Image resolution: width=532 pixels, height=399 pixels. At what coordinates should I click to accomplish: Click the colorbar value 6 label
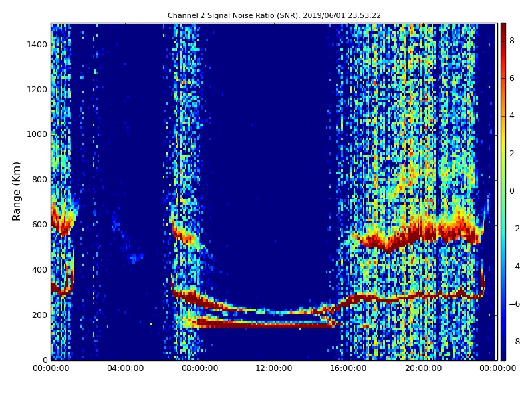point(512,78)
